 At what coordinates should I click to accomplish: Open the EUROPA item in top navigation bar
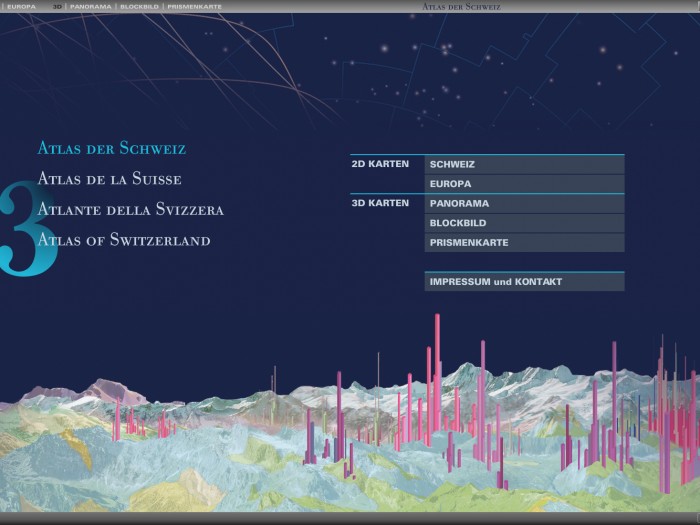point(21,7)
